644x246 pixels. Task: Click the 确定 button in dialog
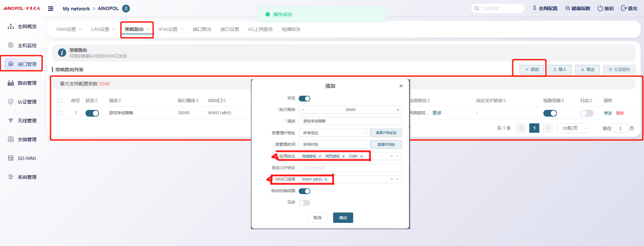(x=343, y=218)
